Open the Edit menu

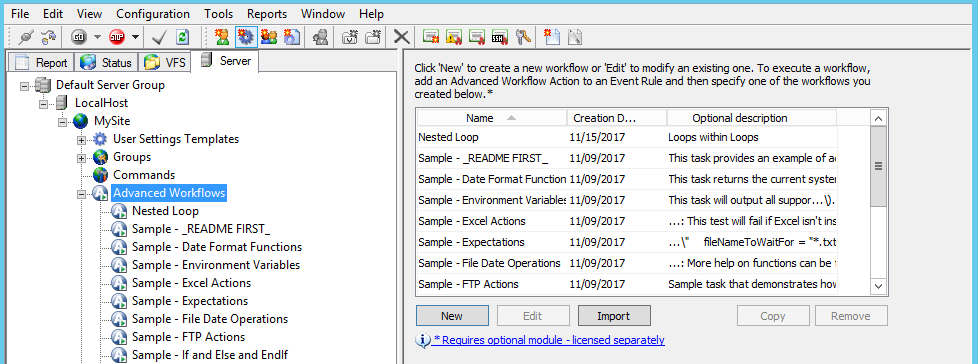[x=52, y=14]
